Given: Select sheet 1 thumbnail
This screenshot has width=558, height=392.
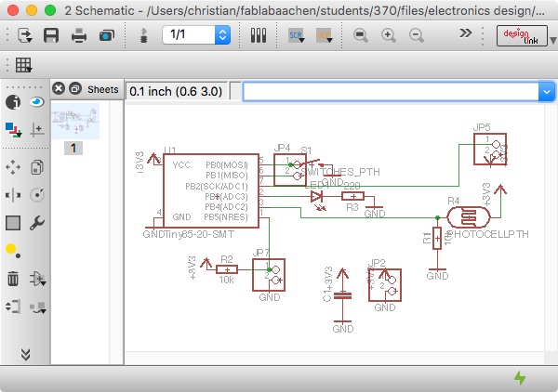Looking at the screenshot, I should (x=75, y=121).
